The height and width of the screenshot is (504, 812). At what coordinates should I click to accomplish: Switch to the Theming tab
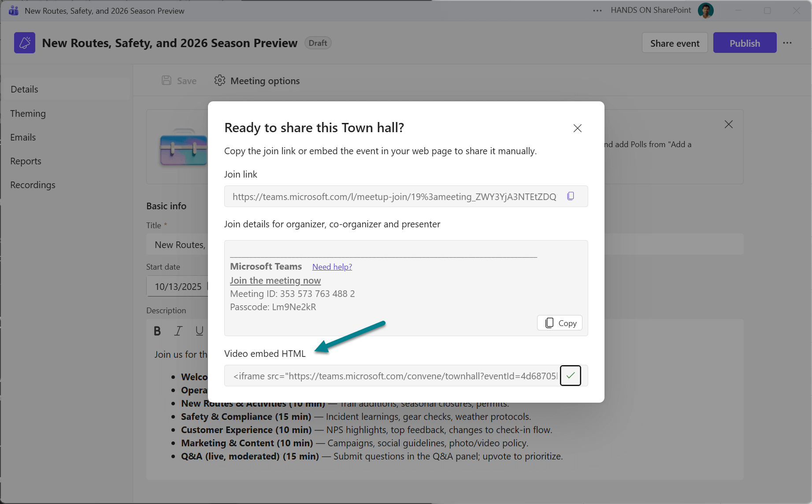pyautogui.click(x=28, y=114)
